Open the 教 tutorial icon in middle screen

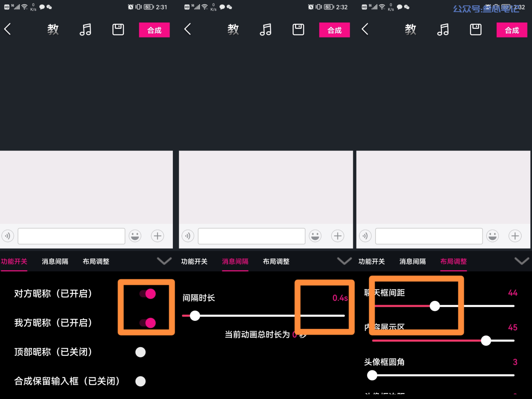(x=233, y=30)
